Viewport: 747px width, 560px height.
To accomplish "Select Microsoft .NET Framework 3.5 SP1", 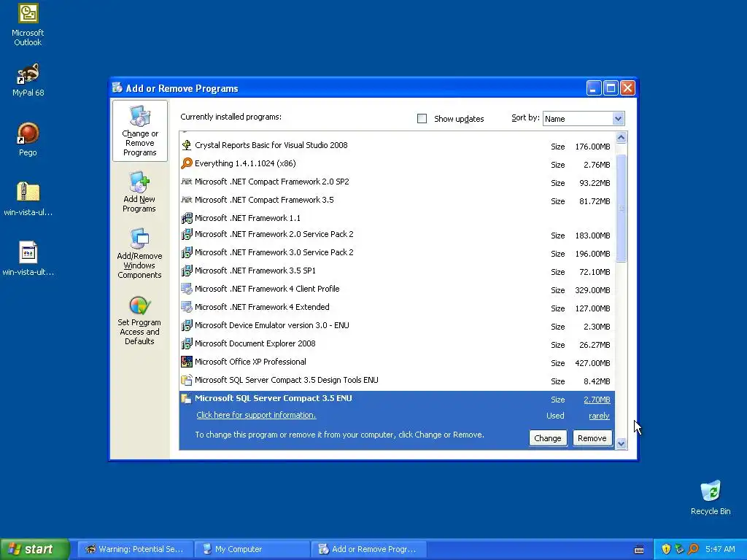I will 396,271.
